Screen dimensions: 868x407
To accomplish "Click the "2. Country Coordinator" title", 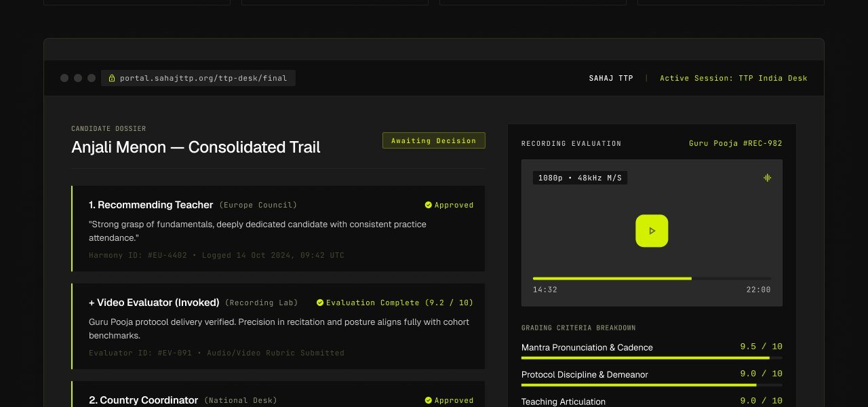I will (x=144, y=400).
